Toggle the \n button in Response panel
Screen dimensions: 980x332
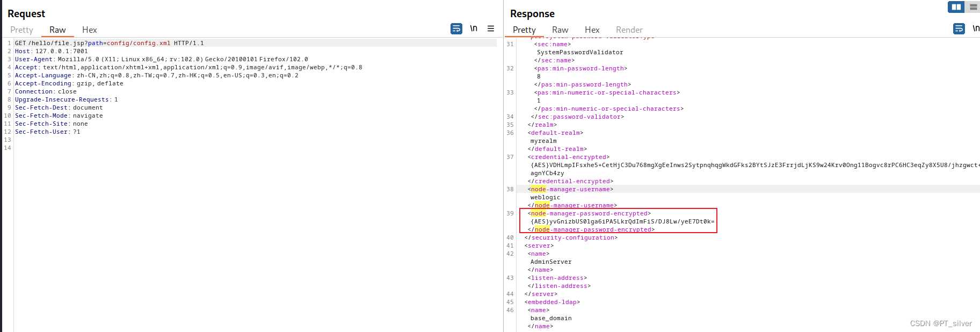pyautogui.click(x=976, y=28)
